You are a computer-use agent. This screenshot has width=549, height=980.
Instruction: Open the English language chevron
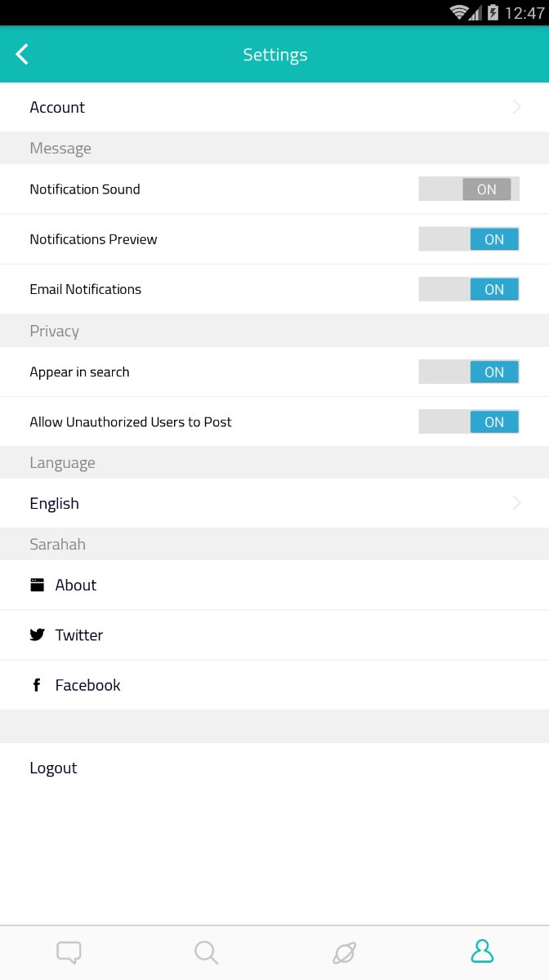[516, 503]
